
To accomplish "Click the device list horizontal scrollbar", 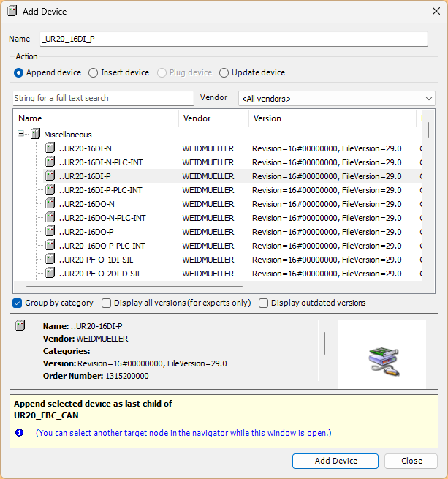I will click(134, 287).
